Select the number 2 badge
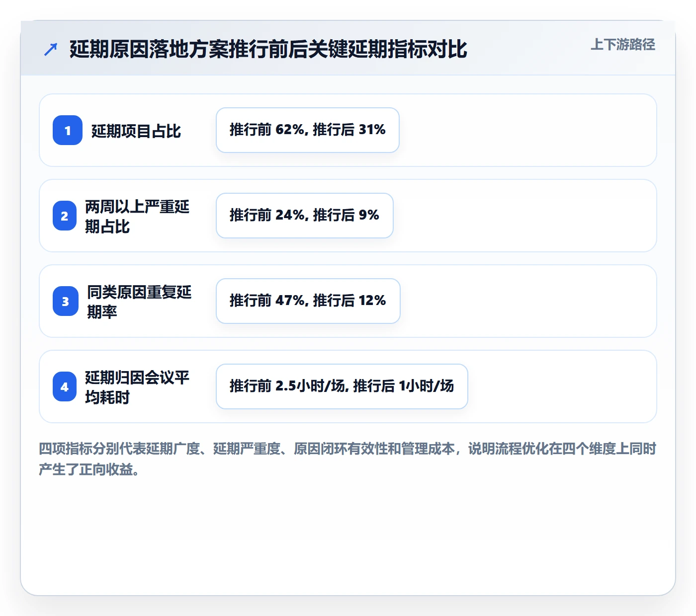 [65, 216]
